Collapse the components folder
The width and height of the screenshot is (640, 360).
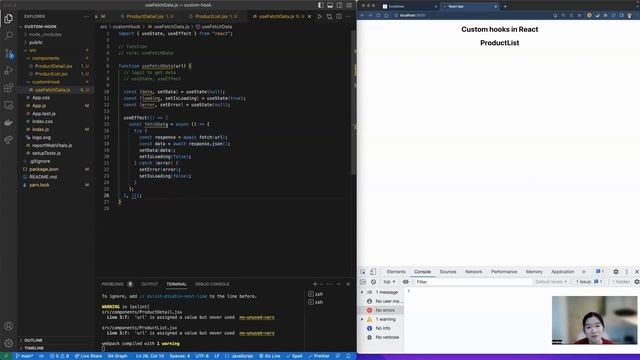tap(46, 58)
